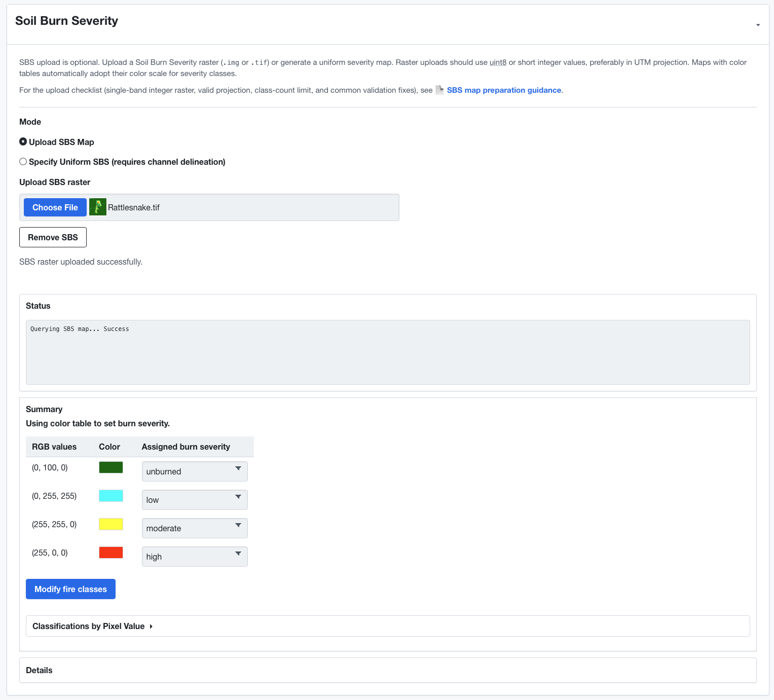The height and width of the screenshot is (700, 774).
Task: Open the Details section
Action: [x=39, y=670]
